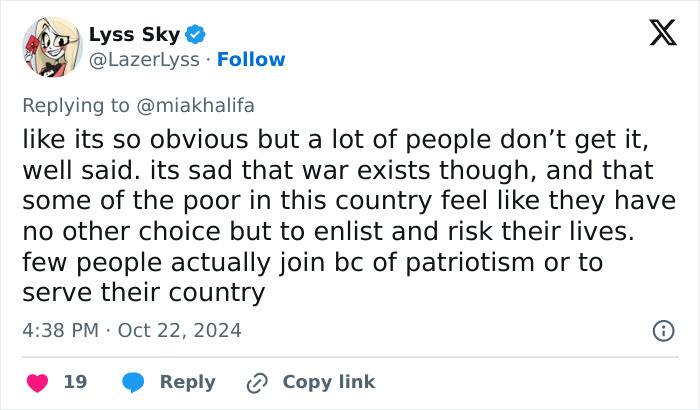Open the "Lyss Sky" display name
The height and width of the screenshot is (410, 700).
point(134,35)
